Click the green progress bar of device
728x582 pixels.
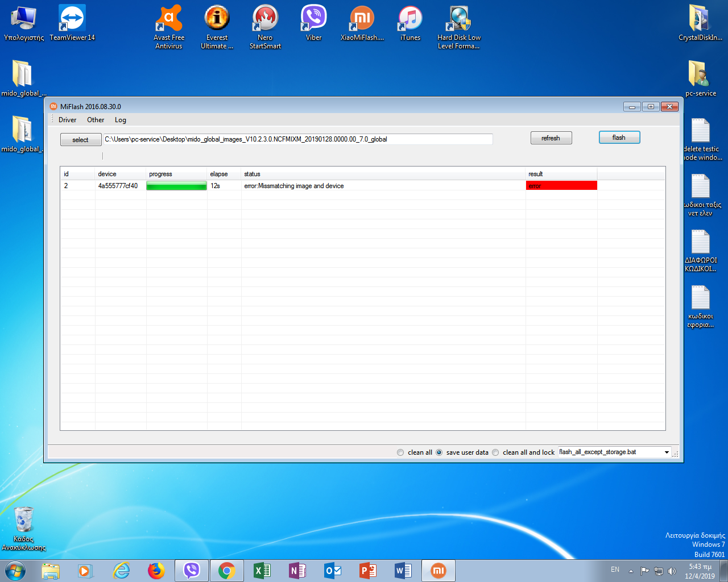(x=176, y=186)
